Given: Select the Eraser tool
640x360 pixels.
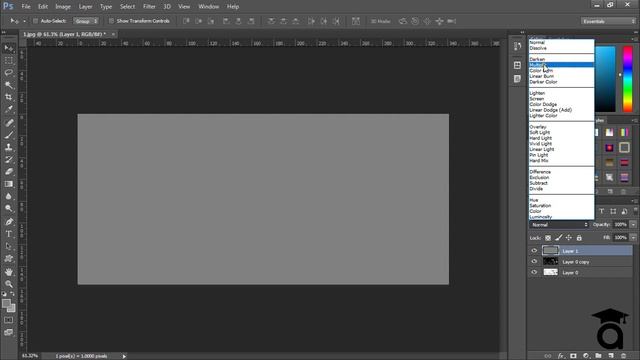Looking at the screenshot, I should coord(9,171).
